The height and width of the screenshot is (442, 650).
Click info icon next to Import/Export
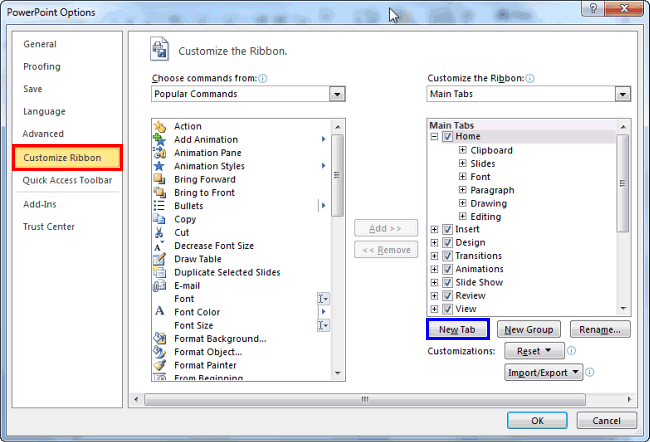click(589, 372)
